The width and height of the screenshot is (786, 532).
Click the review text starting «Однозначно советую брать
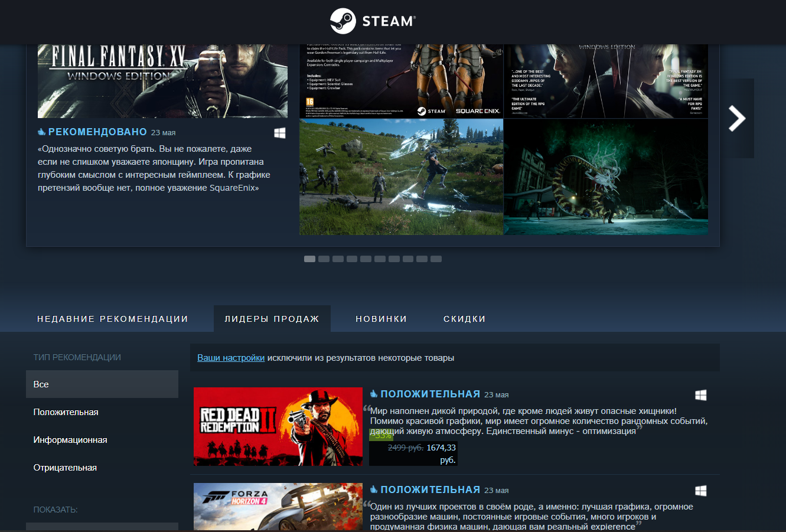(x=154, y=168)
